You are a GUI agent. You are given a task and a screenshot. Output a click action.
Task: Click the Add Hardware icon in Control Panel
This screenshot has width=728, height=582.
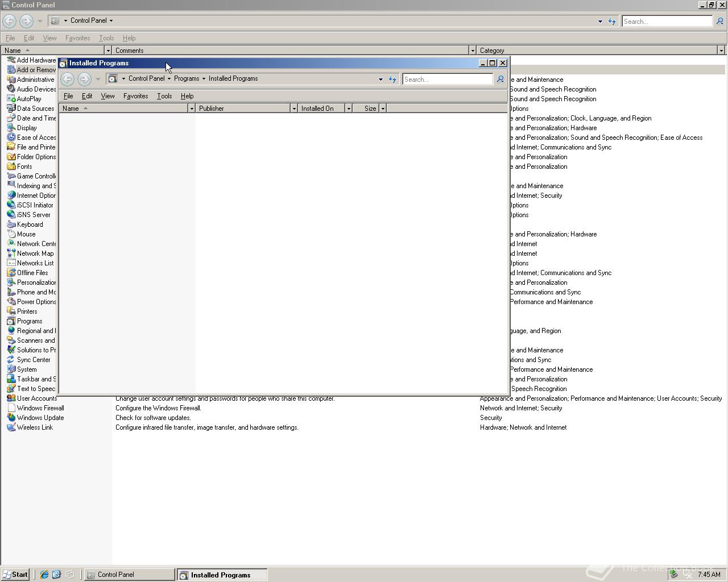(11, 60)
